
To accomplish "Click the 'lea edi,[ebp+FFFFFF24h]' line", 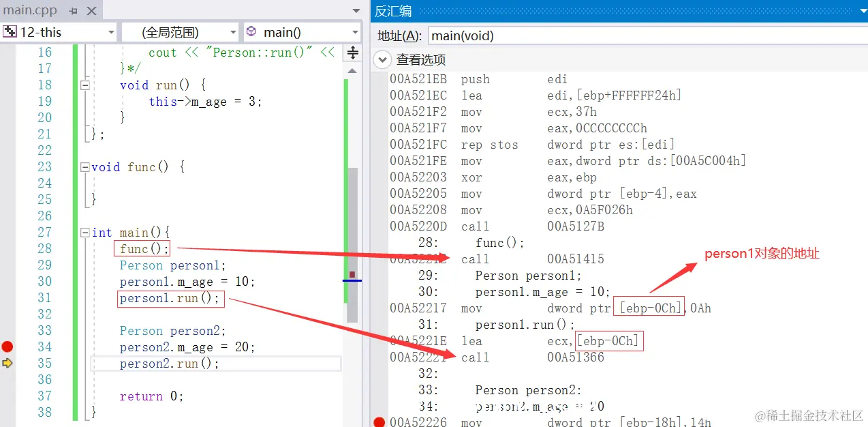I will point(571,95).
